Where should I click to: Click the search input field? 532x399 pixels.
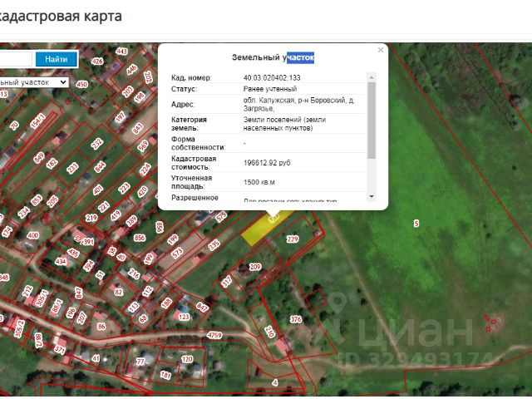[16, 59]
